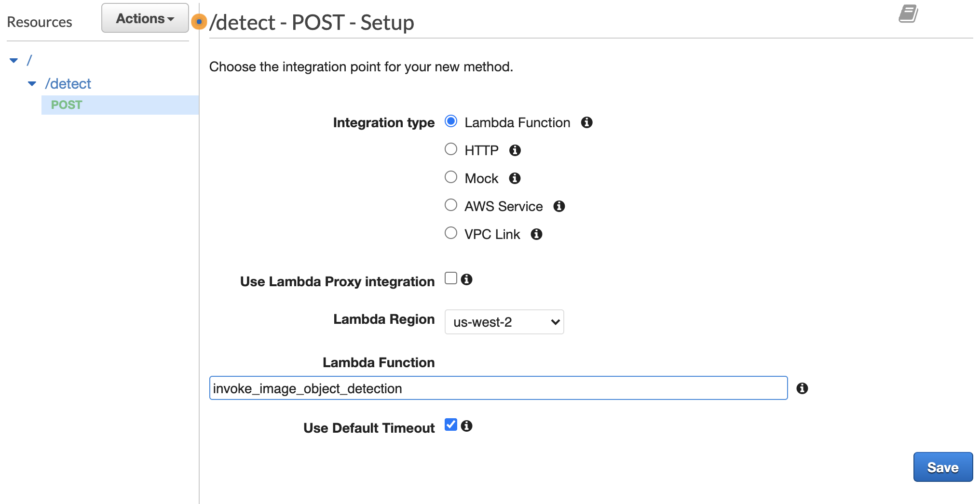Click info icon for Use Default Timeout

(466, 426)
